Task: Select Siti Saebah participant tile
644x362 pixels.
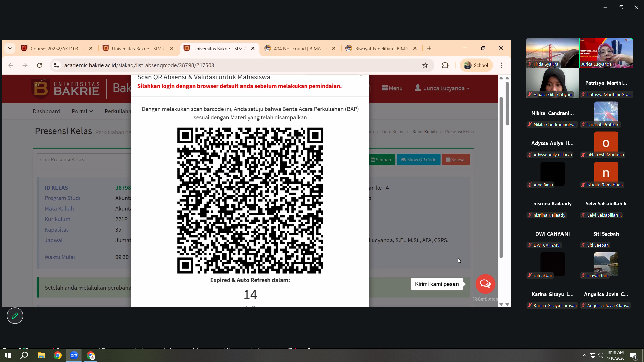Action: coord(606,234)
